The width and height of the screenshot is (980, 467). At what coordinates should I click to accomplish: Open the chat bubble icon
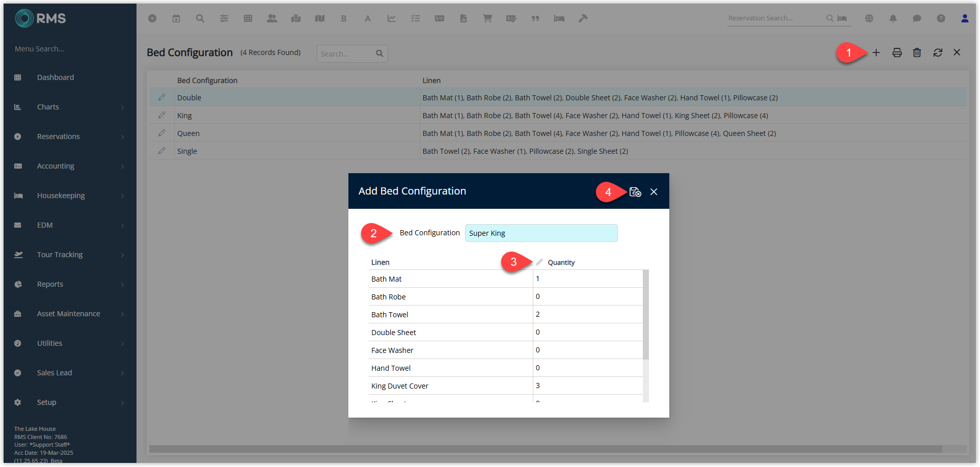coord(917,18)
